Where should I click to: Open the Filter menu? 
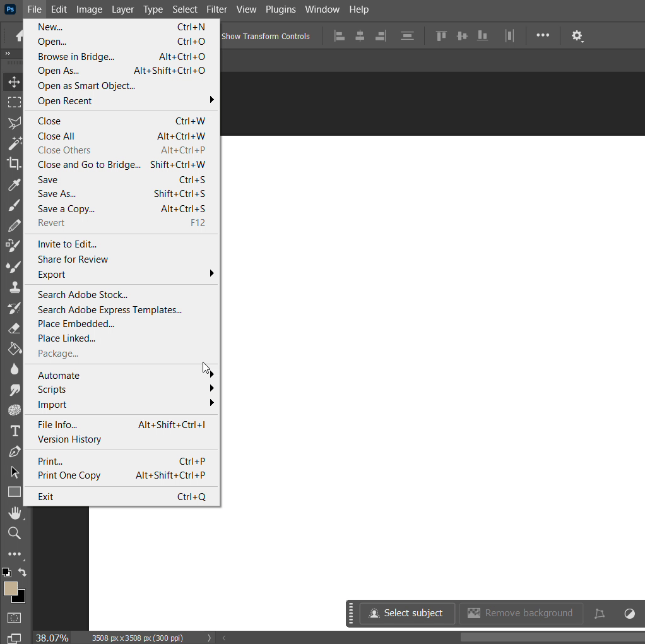[216, 9]
